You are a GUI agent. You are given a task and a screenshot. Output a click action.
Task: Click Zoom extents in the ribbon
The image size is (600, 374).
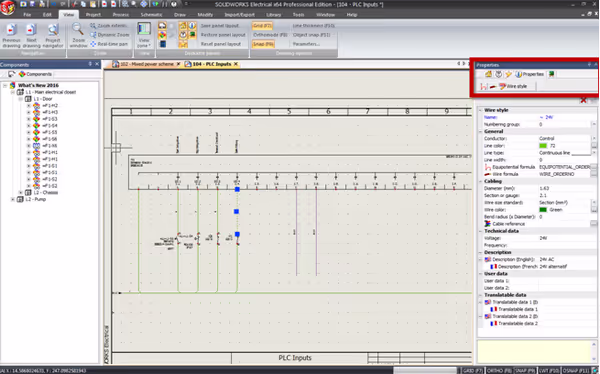pyautogui.click(x=109, y=26)
